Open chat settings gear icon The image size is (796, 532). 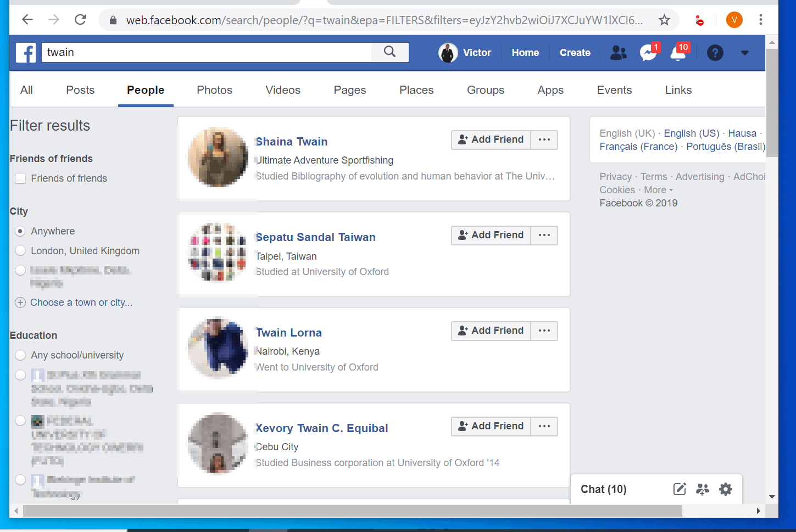(726, 489)
